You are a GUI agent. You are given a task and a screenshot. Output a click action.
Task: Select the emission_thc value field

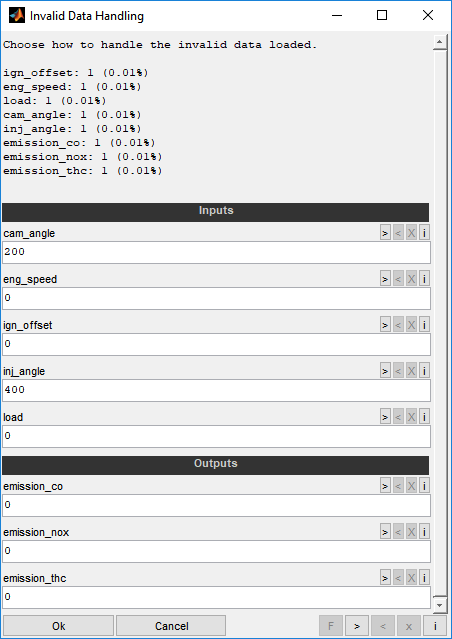tap(216, 597)
